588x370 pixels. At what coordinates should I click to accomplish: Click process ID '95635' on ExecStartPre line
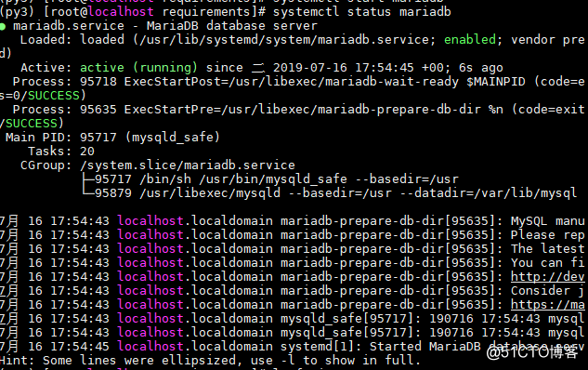pyautogui.click(x=98, y=110)
